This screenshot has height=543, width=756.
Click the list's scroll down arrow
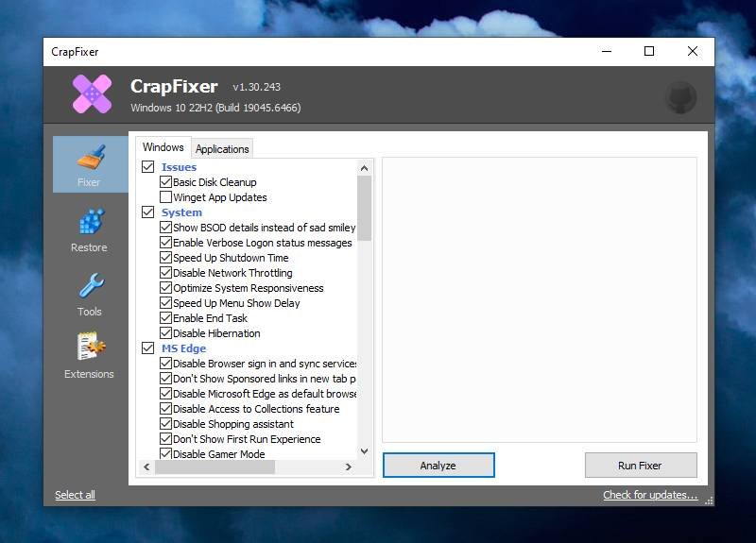point(365,451)
